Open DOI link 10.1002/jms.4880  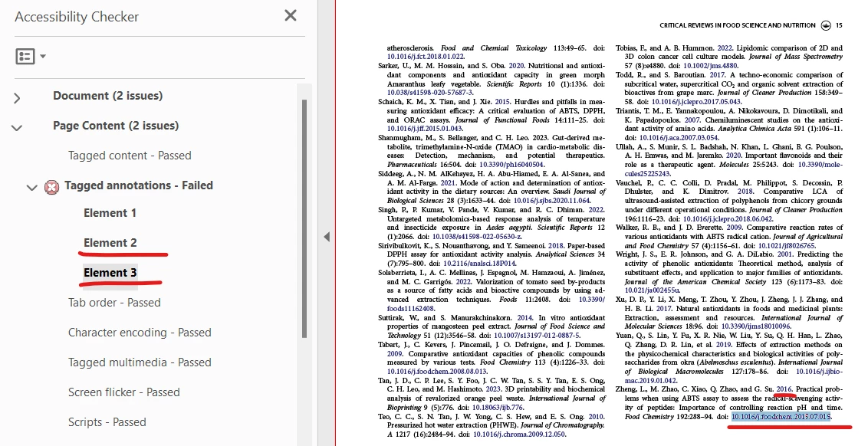tap(710, 65)
